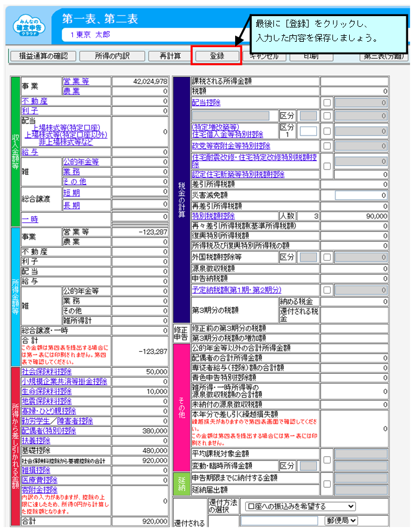Open the 公的年金等 link

[81, 162]
